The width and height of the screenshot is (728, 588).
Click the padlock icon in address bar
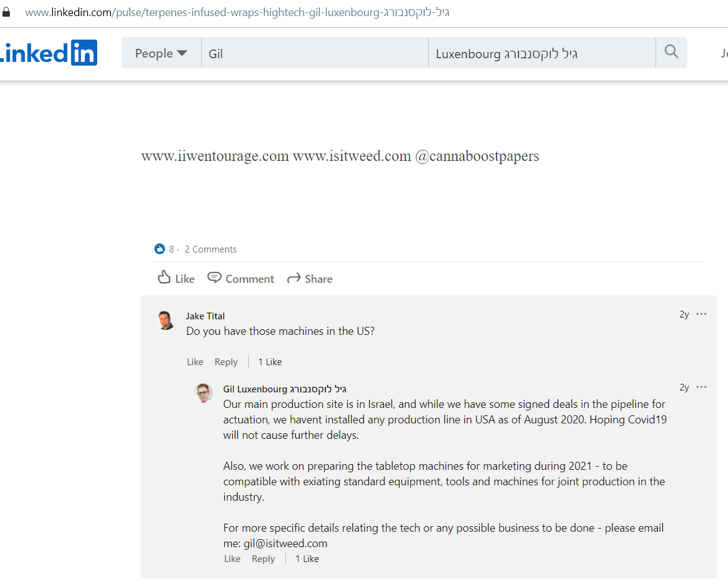click(6, 12)
